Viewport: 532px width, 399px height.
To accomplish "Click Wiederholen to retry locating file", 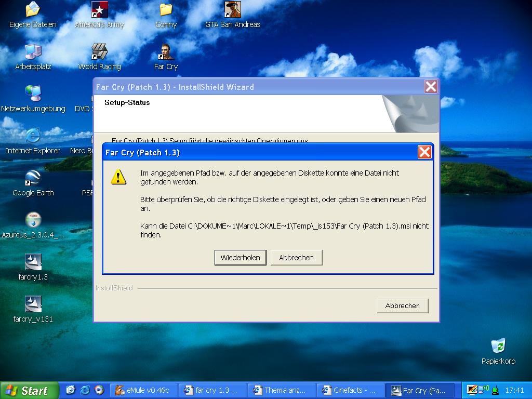I will (x=240, y=258).
